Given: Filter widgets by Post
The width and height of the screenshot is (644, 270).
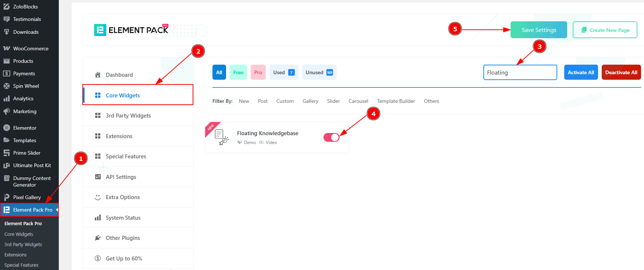Looking at the screenshot, I should pyautogui.click(x=263, y=101).
